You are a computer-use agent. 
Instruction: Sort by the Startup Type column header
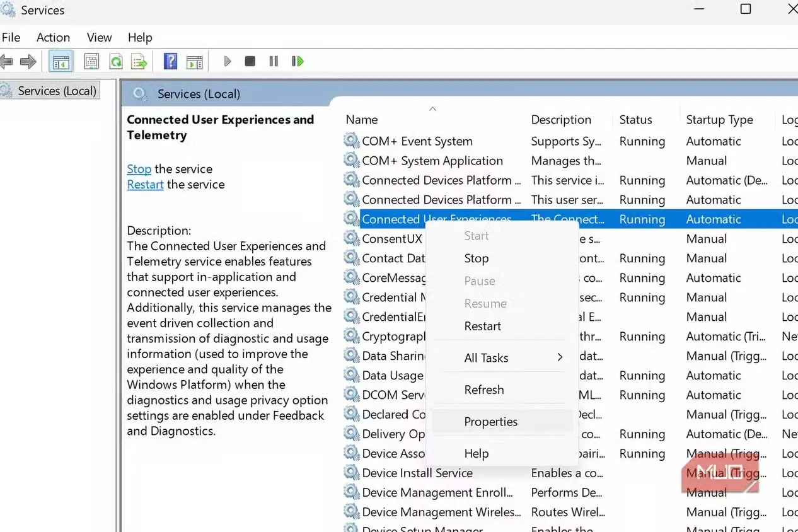719,120
